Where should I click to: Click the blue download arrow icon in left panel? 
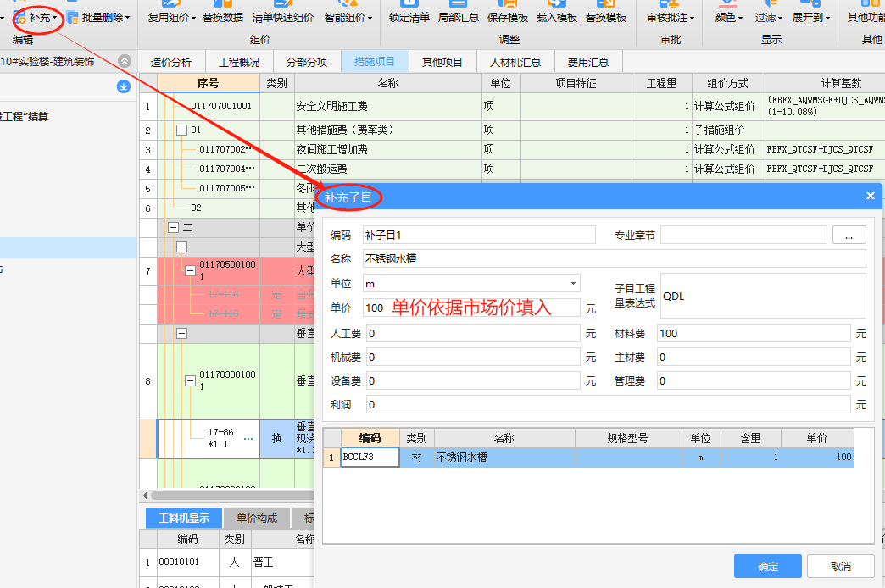click(124, 86)
